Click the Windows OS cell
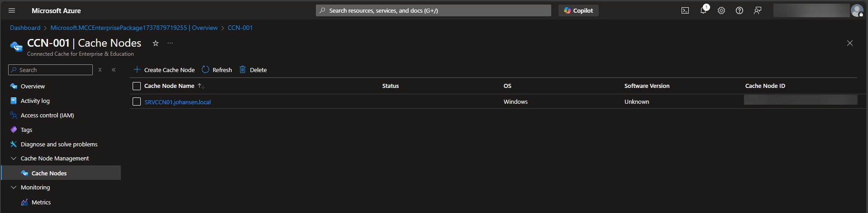The height and width of the screenshot is (213, 868). [515, 102]
